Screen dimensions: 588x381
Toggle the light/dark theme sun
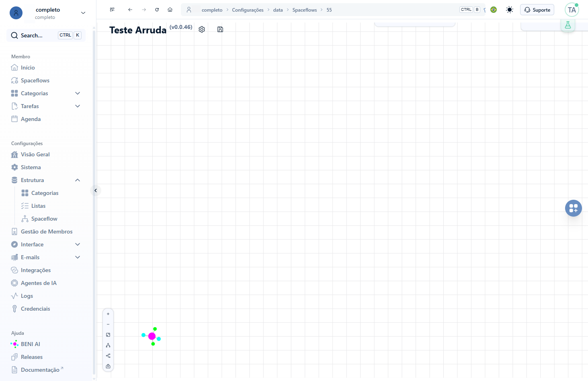(510, 10)
